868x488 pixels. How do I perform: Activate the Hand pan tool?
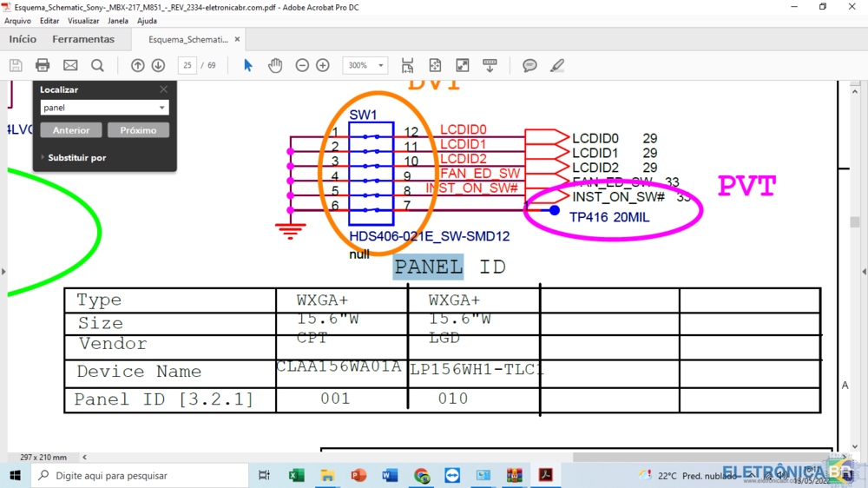tap(275, 65)
